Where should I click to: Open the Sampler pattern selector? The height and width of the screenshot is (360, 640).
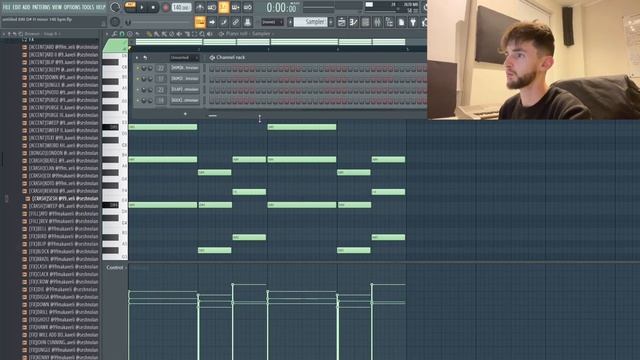(x=311, y=22)
